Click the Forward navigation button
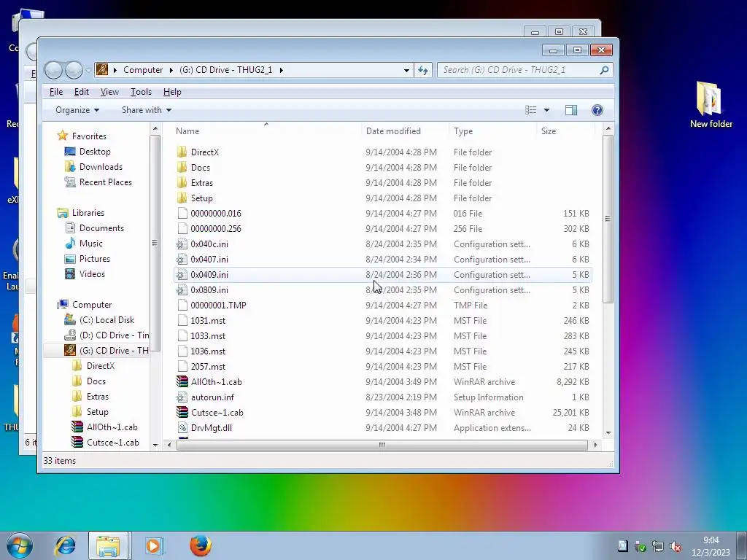 [x=74, y=70]
